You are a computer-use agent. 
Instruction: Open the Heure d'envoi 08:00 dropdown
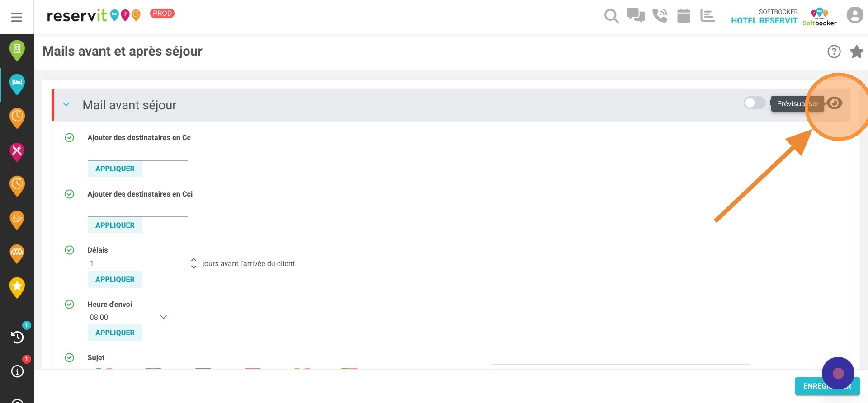point(129,317)
